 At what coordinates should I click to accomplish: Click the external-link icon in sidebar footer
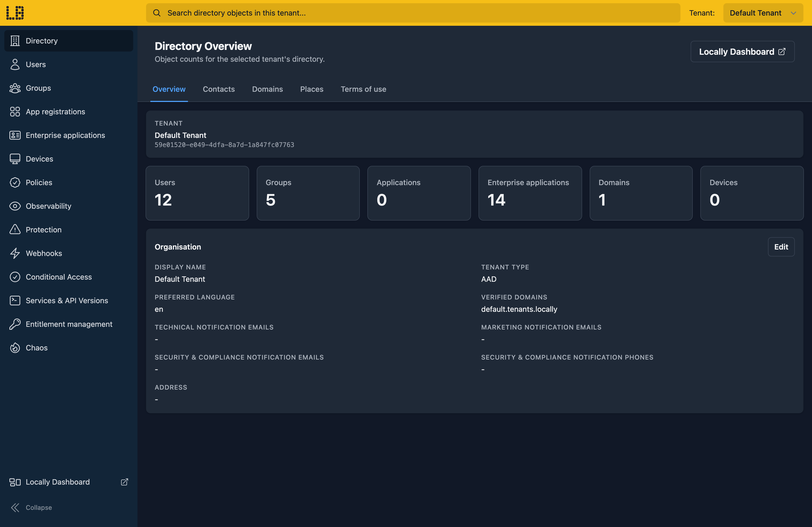(125, 482)
